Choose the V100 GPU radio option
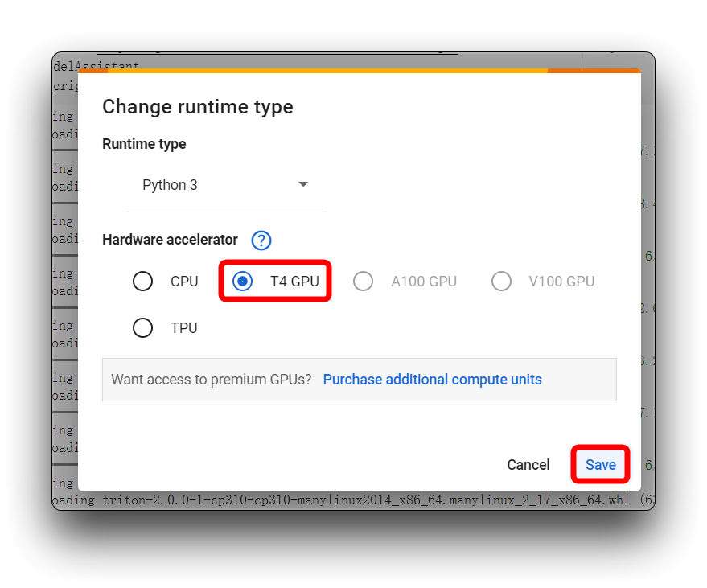707x588 pixels. pyautogui.click(x=501, y=282)
